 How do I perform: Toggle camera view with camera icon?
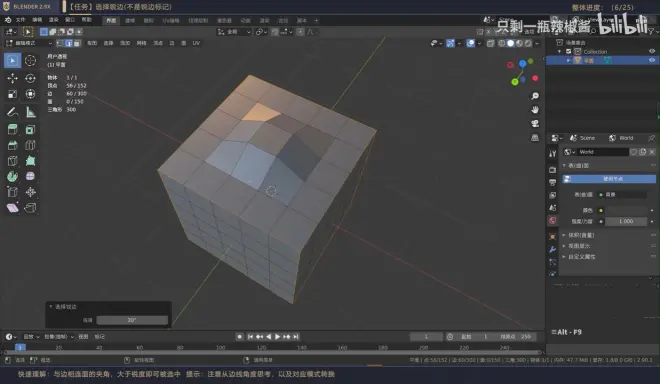(x=535, y=123)
